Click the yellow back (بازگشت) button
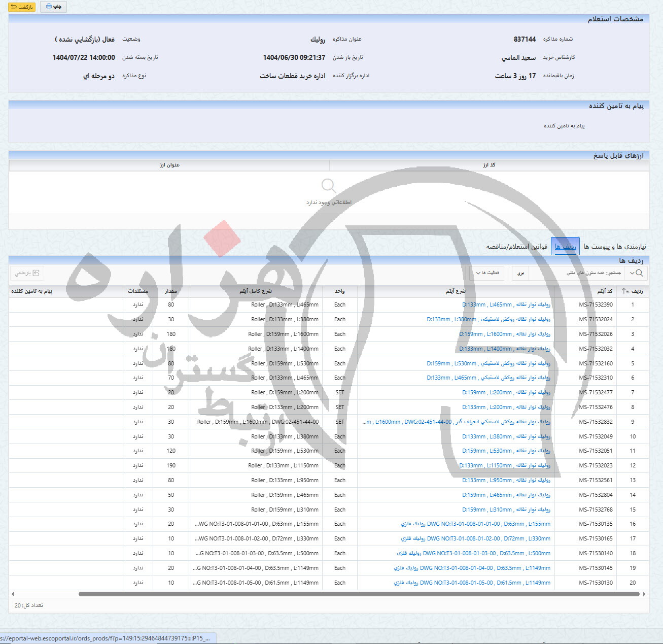 (x=22, y=7)
